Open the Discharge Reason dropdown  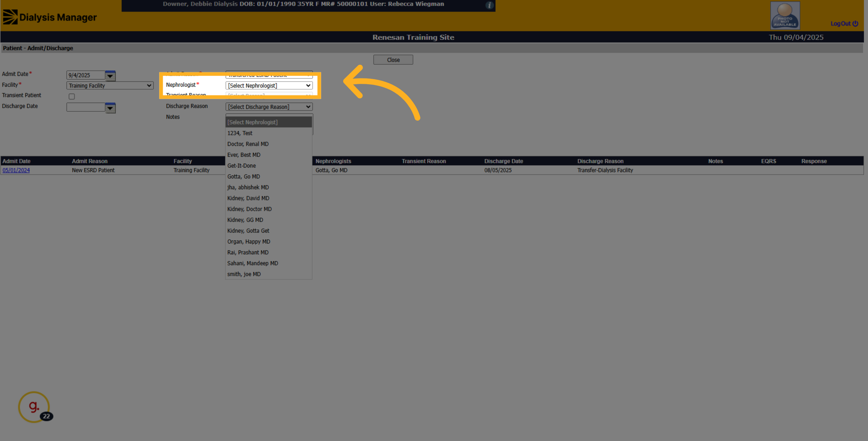click(269, 107)
